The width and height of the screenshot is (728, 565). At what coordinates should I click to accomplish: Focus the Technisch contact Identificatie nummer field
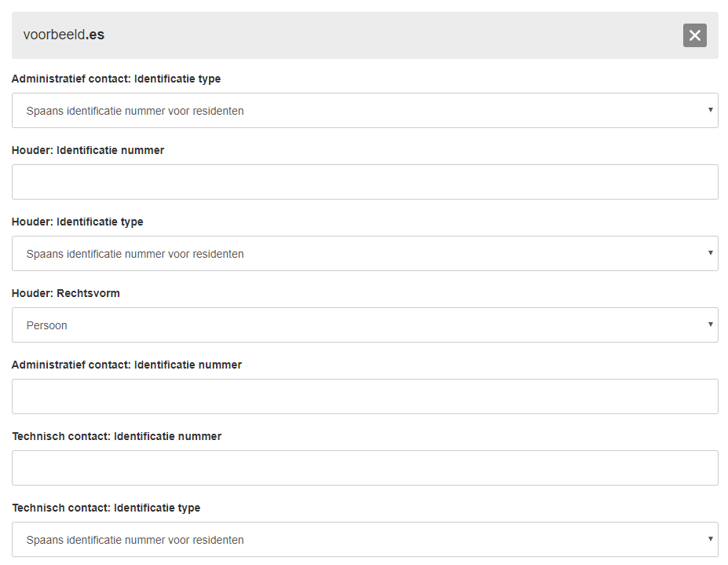click(364, 468)
